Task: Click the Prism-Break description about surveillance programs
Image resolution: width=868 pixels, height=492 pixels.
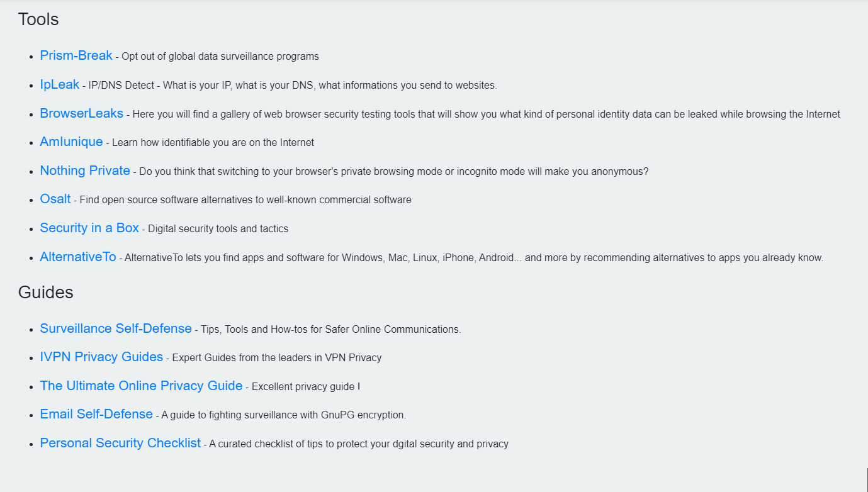Action: click(220, 57)
